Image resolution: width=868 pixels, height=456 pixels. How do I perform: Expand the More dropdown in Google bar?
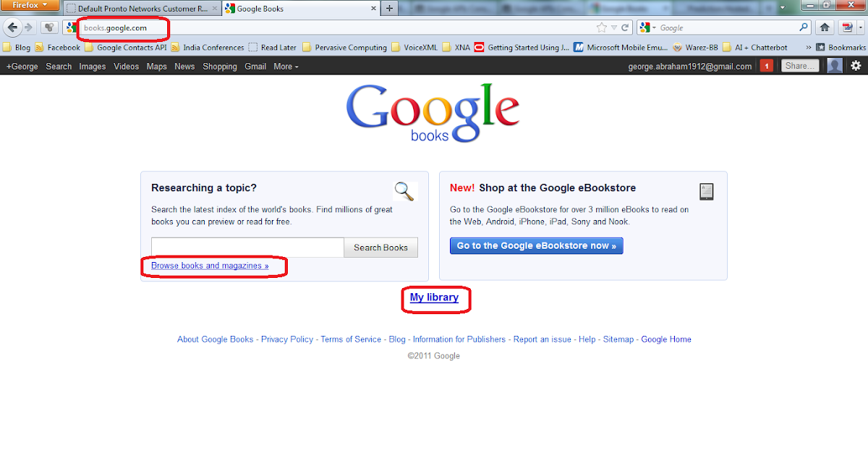tap(286, 66)
